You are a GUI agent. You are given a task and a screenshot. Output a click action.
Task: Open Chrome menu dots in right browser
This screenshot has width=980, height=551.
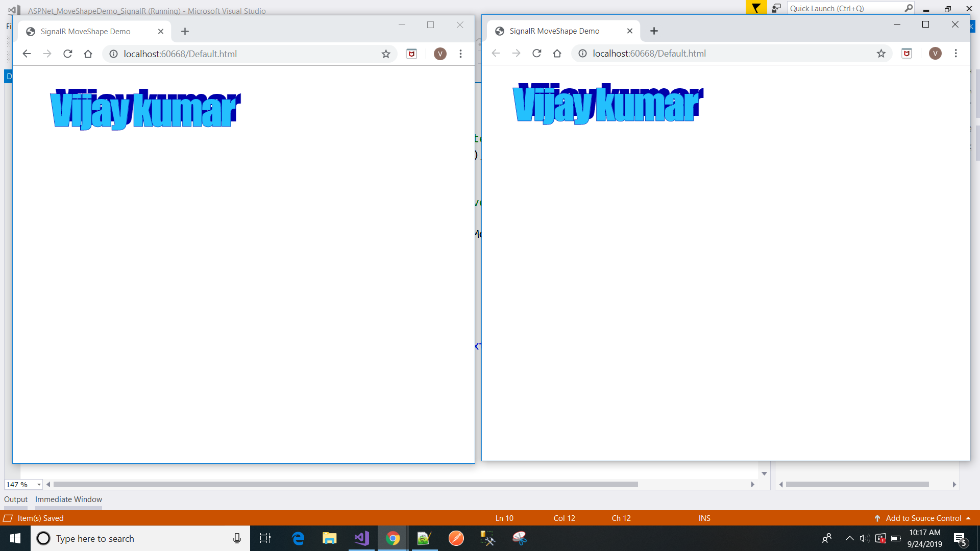pyautogui.click(x=955, y=53)
